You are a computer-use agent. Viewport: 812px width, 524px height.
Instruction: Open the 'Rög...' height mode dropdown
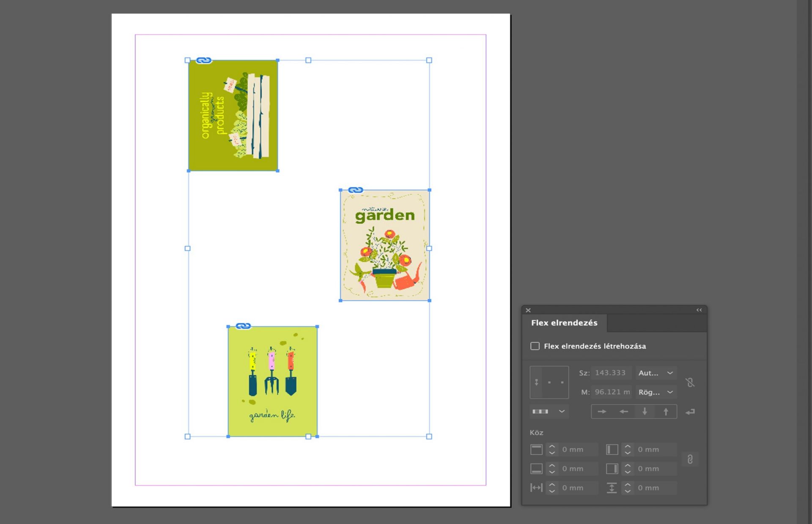coord(656,392)
